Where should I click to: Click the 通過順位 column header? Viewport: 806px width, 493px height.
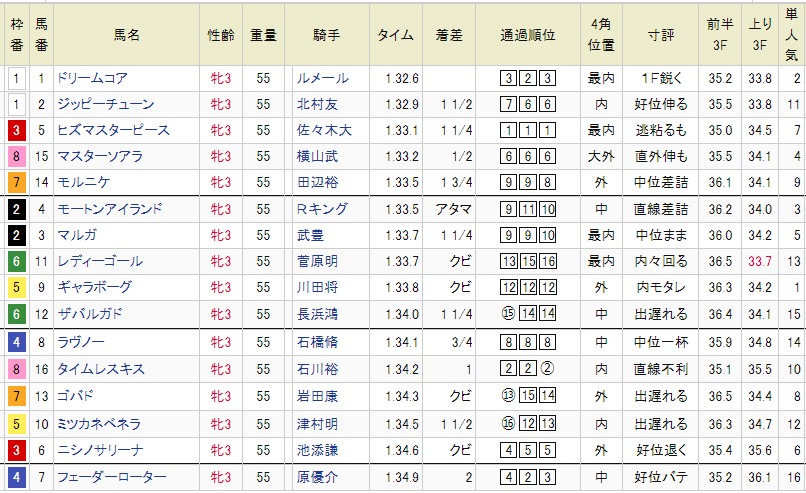[528, 34]
